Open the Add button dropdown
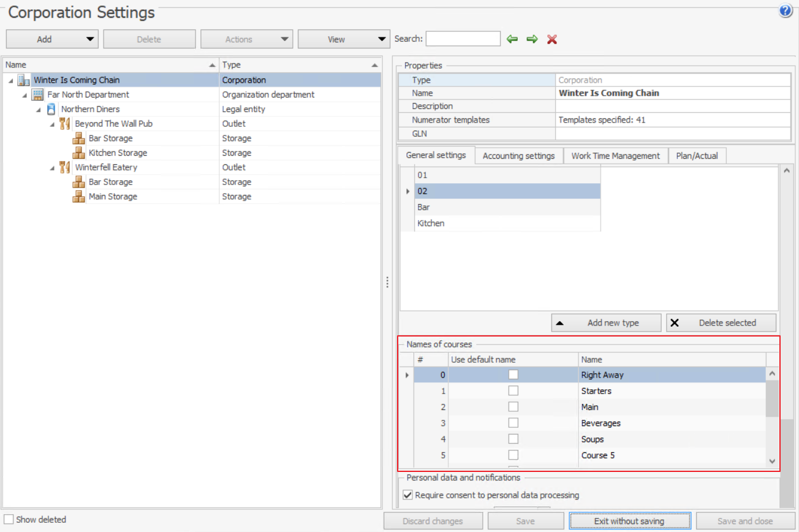 (90, 39)
